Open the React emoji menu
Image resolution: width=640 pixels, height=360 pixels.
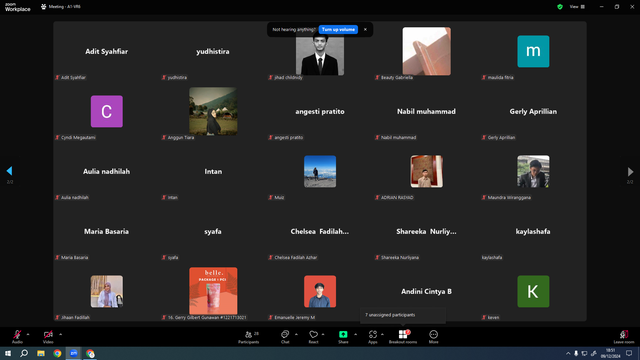coord(313,337)
